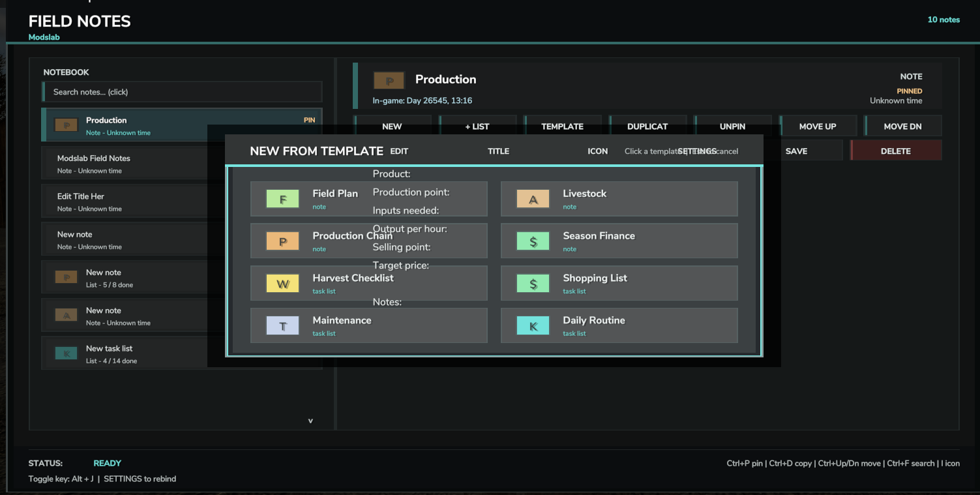The height and width of the screenshot is (495, 980).
Task: Select the Production note title in notebook list
Action: coord(106,120)
